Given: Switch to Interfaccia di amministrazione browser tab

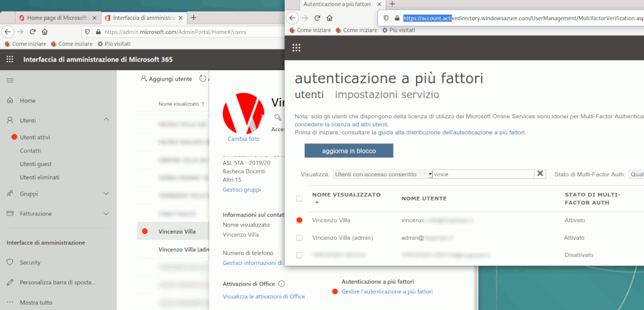Looking at the screenshot, I should (144, 18).
